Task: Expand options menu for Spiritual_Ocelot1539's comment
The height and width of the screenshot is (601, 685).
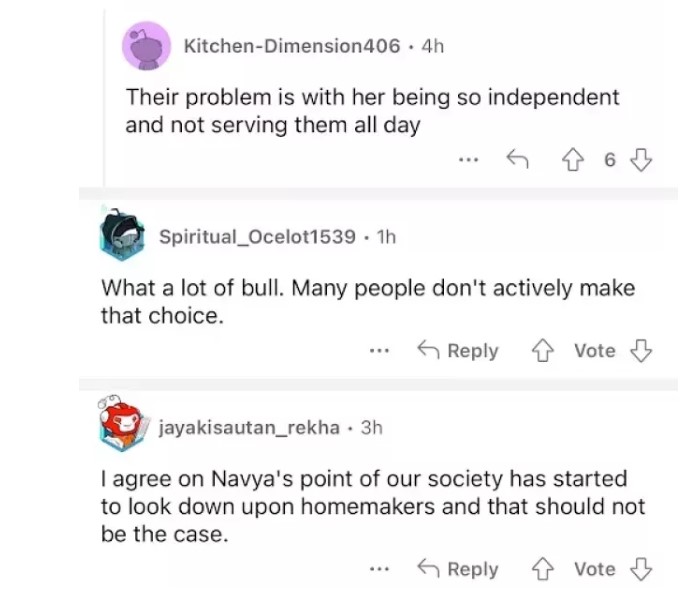Action: 378,350
